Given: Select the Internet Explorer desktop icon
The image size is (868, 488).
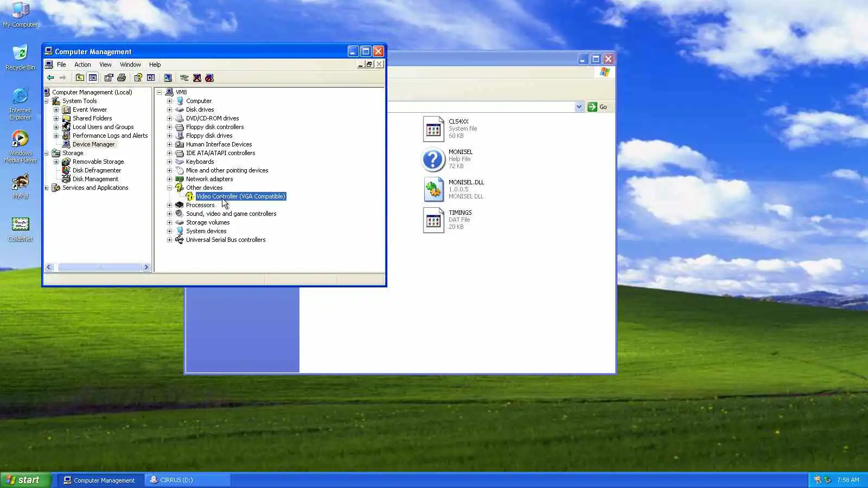Looking at the screenshot, I should tap(20, 104).
